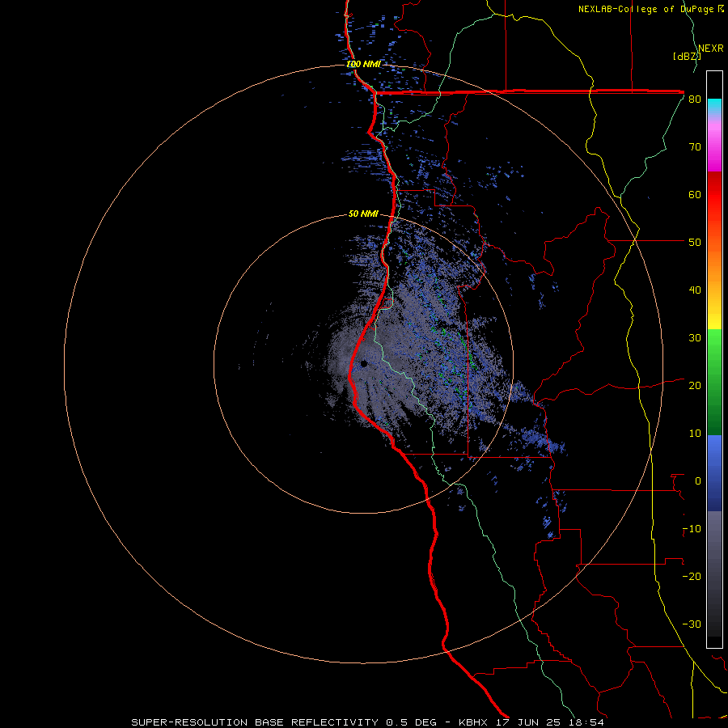728x728 pixels.
Task: Click the 60 value on the dBZ scale
Action: point(695,194)
